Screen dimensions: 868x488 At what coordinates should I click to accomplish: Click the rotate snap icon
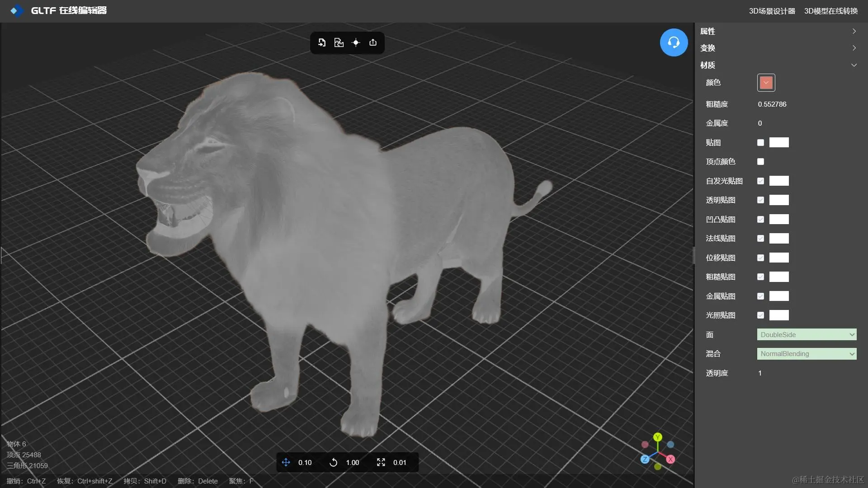(333, 462)
